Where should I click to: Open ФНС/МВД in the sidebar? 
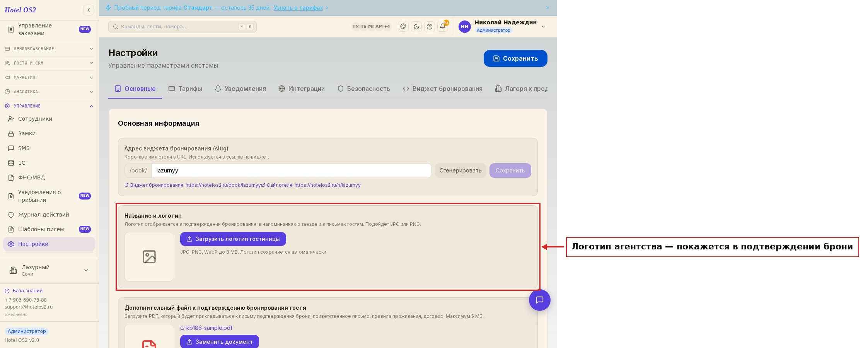coord(49,177)
